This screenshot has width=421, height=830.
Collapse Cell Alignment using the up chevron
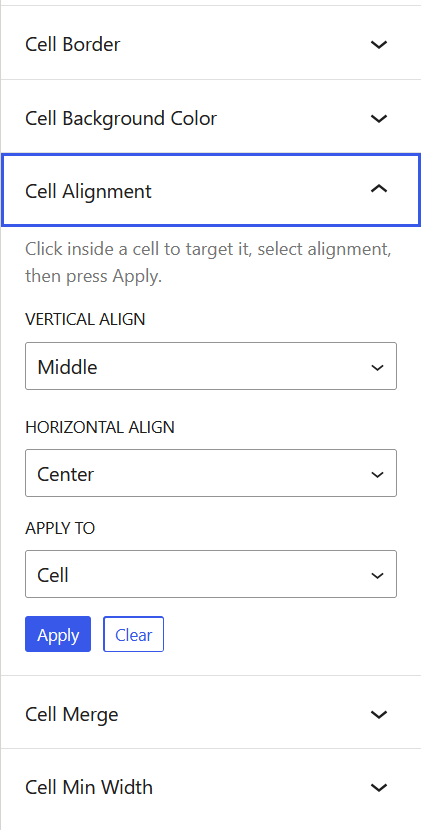point(379,188)
